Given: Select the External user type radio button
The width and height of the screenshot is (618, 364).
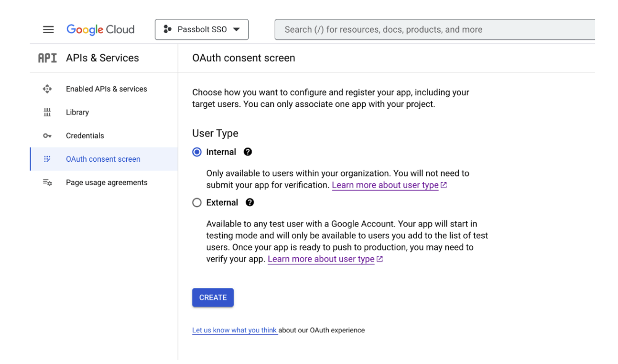Looking at the screenshot, I should click(197, 203).
